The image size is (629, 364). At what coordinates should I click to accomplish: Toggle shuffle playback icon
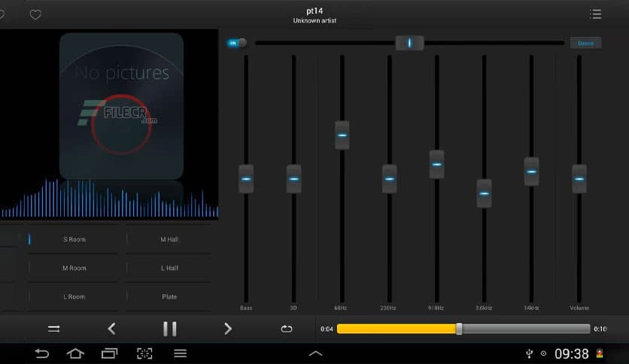pyautogui.click(x=53, y=329)
